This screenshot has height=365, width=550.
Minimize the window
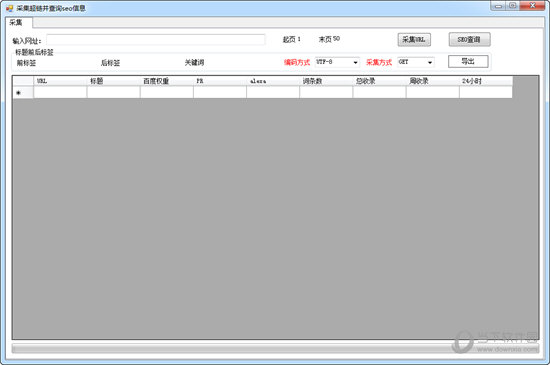(498, 6)
